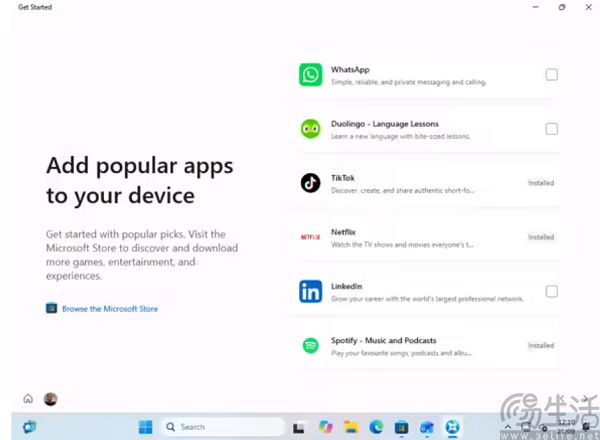Click the 'Grow your career' LinkedIn description

point(427,299)
